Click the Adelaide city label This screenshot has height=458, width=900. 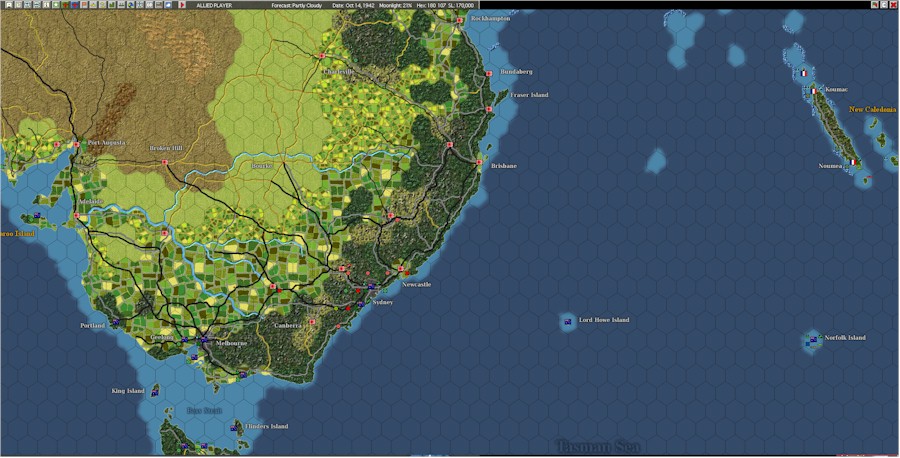point(90,202)
